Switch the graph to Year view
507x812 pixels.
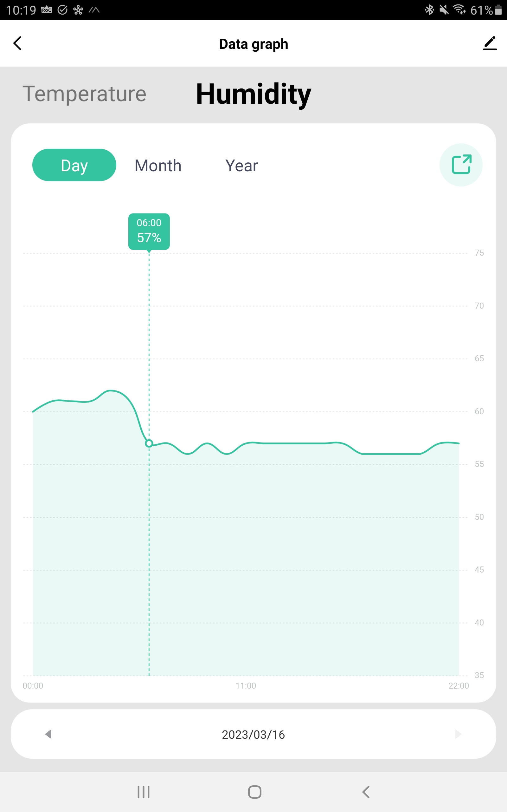coord(241,166)
